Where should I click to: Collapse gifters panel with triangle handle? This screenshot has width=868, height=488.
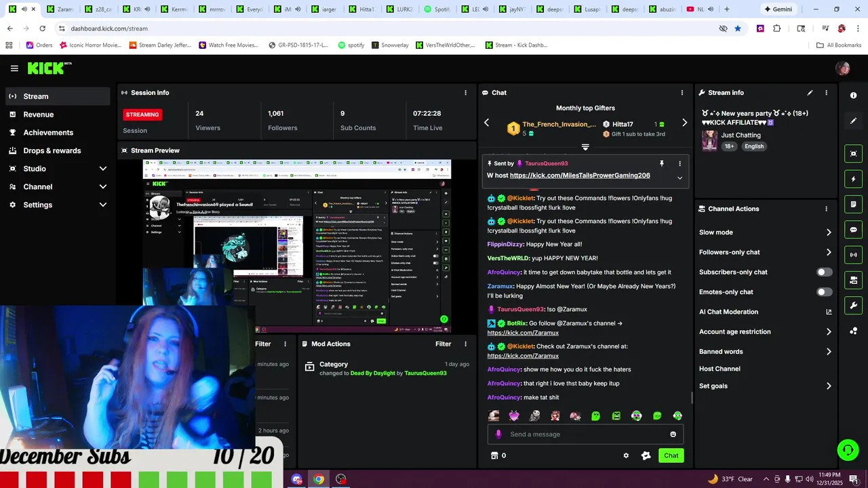pos(585,147)
